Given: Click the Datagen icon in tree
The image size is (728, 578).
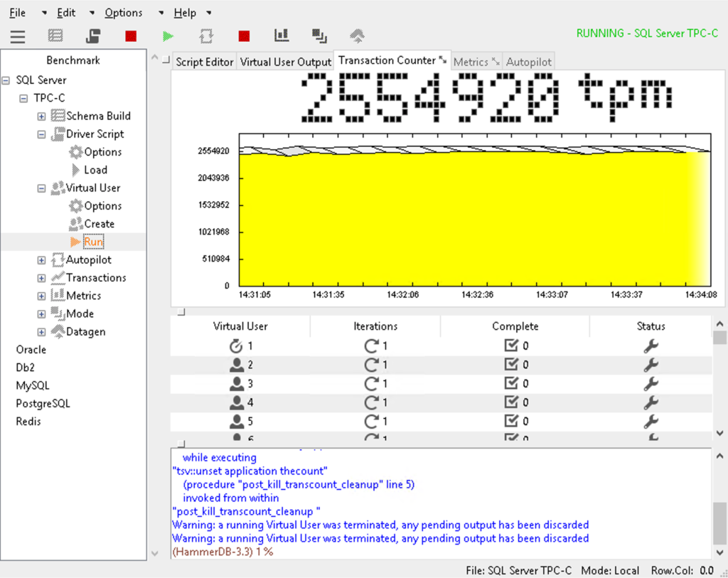Looking at the screenshot, I should point(58,331).
